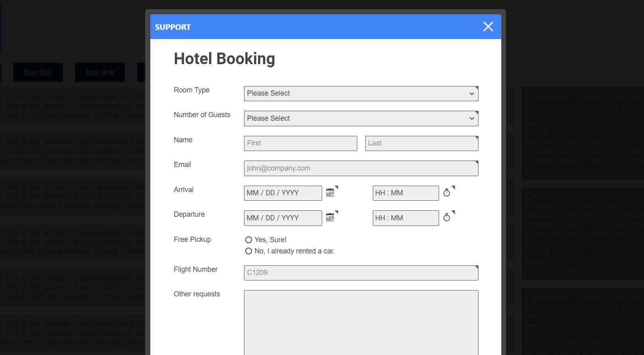Click the second Nav link in background
Viewport: 644px width, 355px height.
click(x=100, y=73)
